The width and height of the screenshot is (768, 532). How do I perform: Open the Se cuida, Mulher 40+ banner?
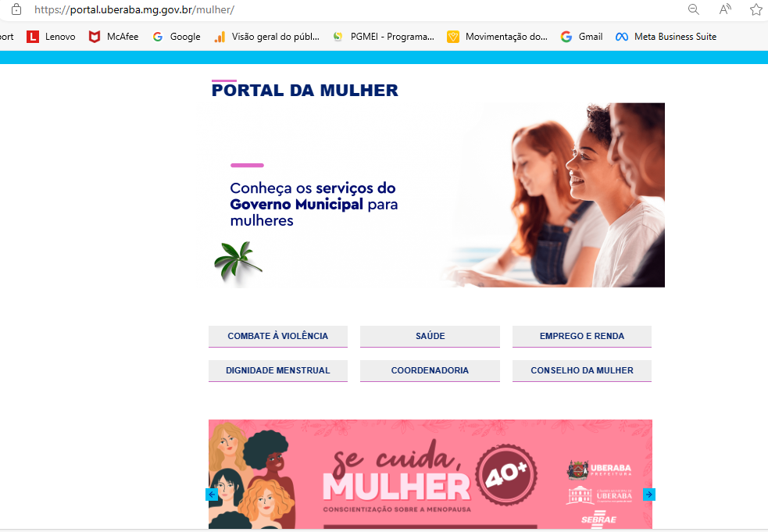coord(430,474)
